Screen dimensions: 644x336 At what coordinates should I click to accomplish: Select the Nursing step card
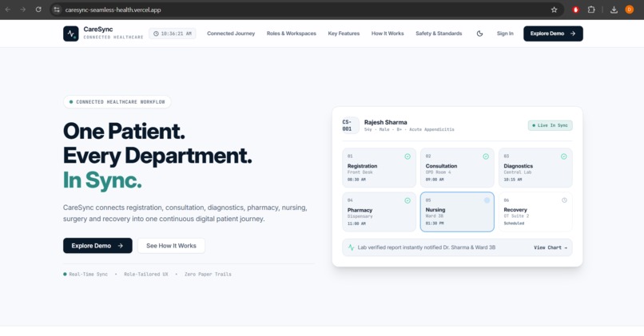(457, 212)
